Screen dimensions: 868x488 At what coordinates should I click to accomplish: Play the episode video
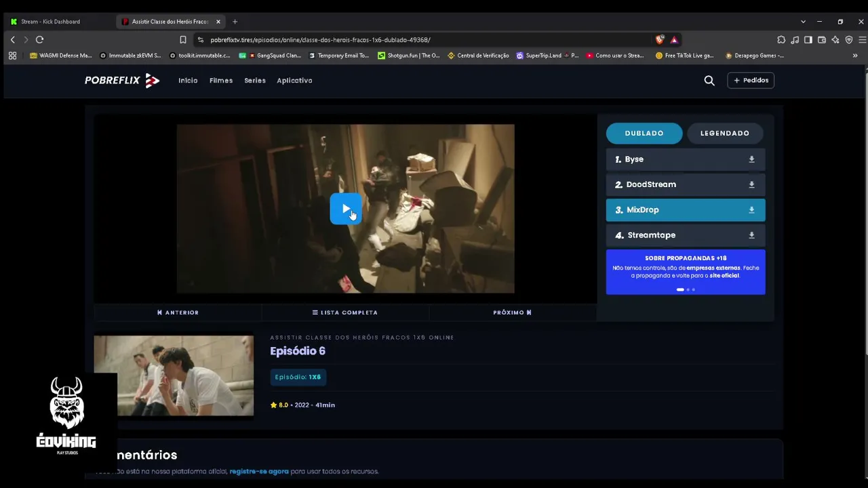pyautogui.click(x=345, y=209)
